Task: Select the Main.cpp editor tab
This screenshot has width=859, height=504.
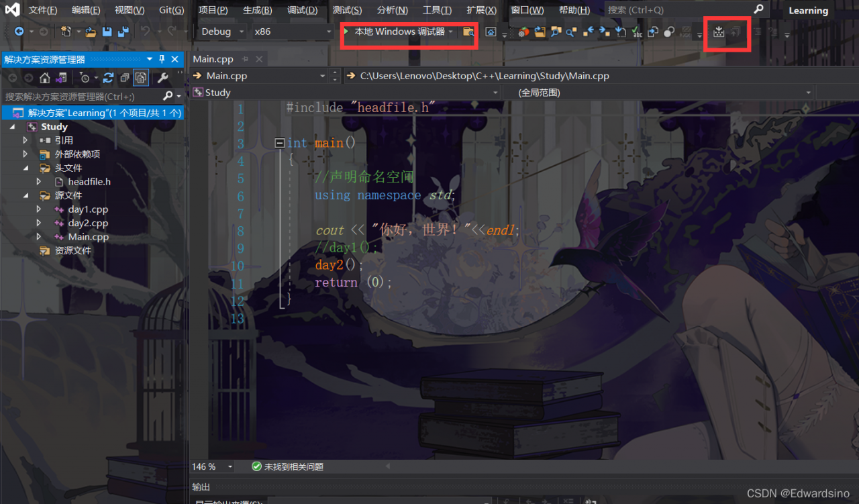Action: point(213,59)
